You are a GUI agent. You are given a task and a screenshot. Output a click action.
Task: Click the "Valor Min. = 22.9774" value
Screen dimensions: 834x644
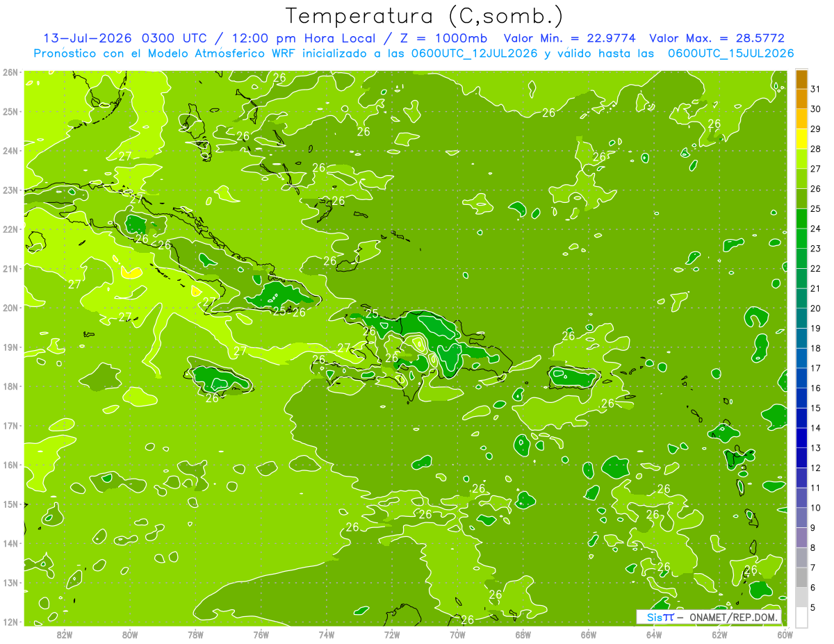tap(570, 39)
